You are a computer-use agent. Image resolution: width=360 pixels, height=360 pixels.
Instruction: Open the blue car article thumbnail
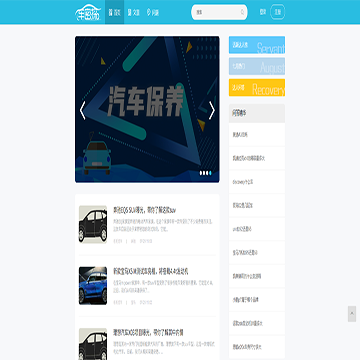(x=93, y=285)
